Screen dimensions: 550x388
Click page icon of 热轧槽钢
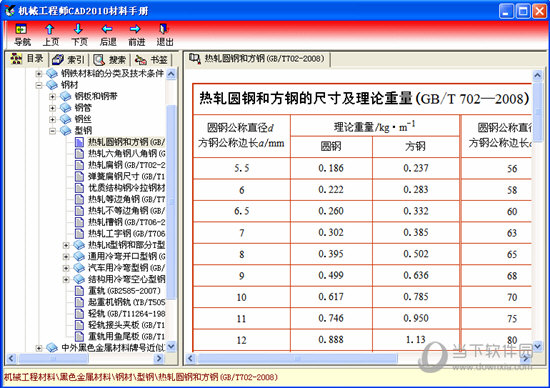80,222
